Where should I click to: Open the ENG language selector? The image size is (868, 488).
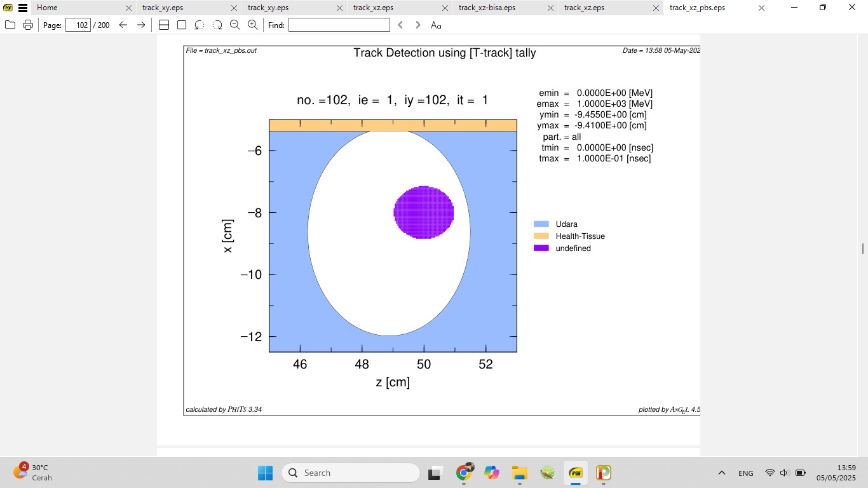point(745,473)
